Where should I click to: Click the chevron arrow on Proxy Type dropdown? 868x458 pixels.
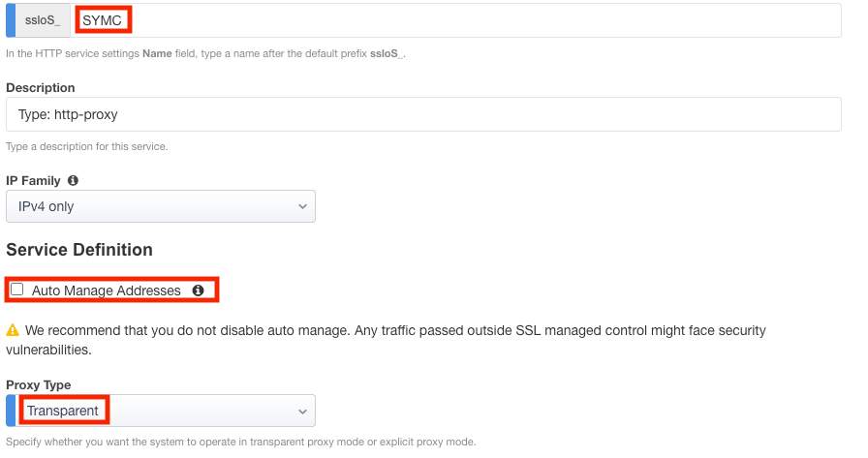[302, 411]
